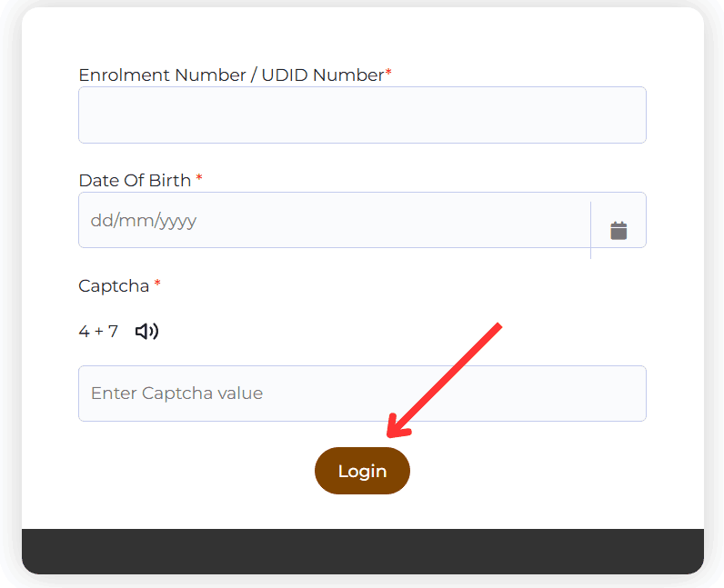Play the captcha audio speaker icon

click(146, 332)
